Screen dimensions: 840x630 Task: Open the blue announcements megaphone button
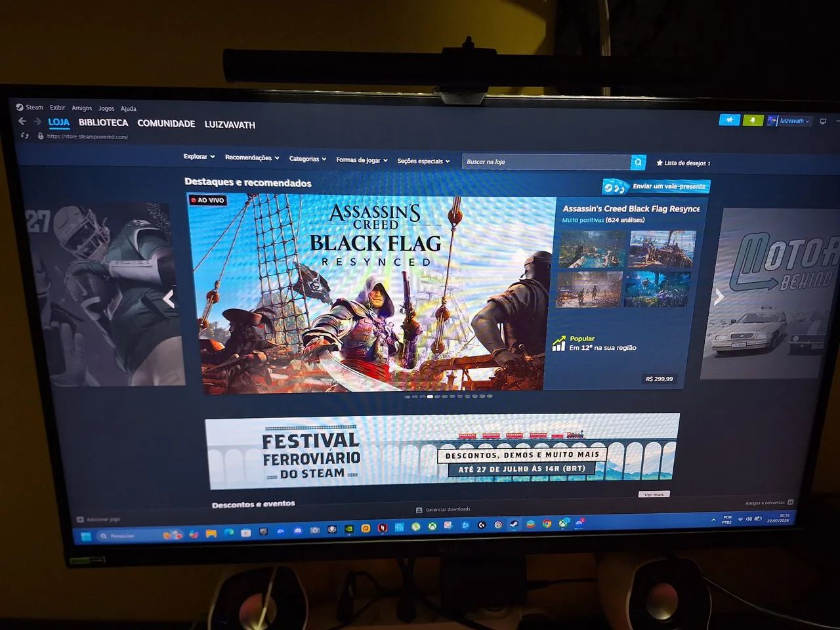coord(729,120)
